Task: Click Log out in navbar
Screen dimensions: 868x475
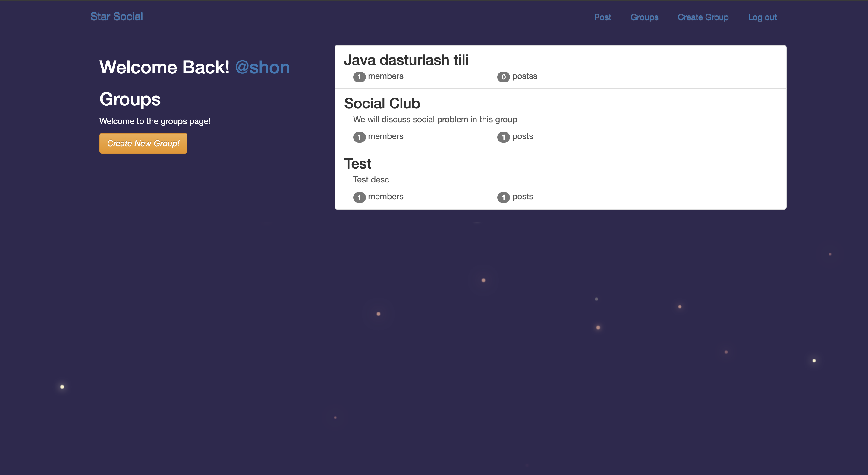Action: click(762, 17)
